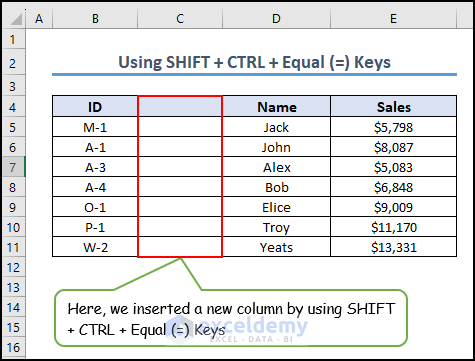
Task: Select column D header
Action: click(276, 19)
